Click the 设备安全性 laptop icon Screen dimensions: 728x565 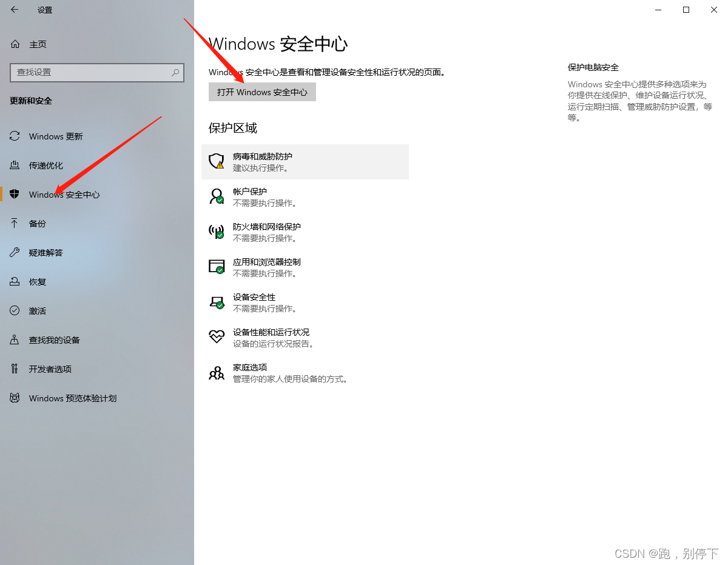tap(217, 302)
